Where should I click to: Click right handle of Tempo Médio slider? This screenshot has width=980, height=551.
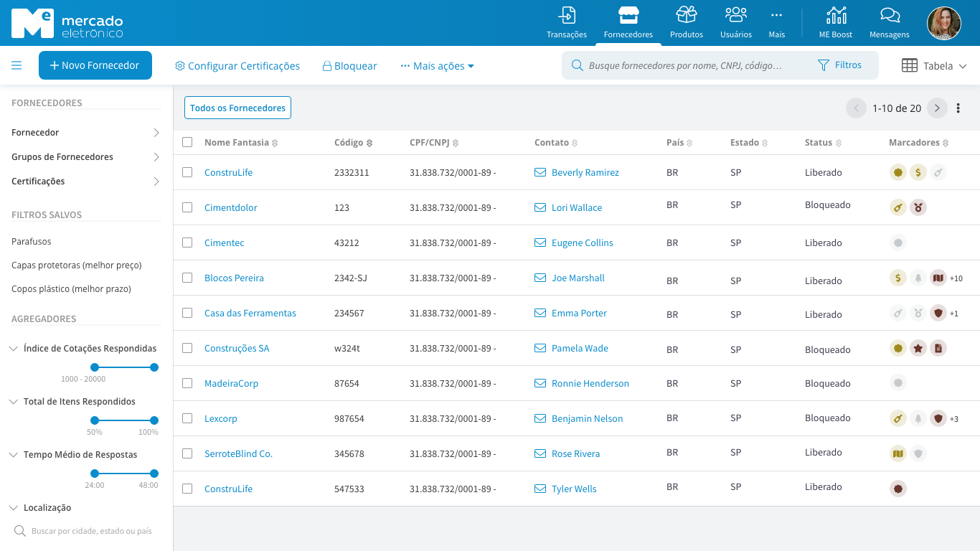click(x=154, y=474)
